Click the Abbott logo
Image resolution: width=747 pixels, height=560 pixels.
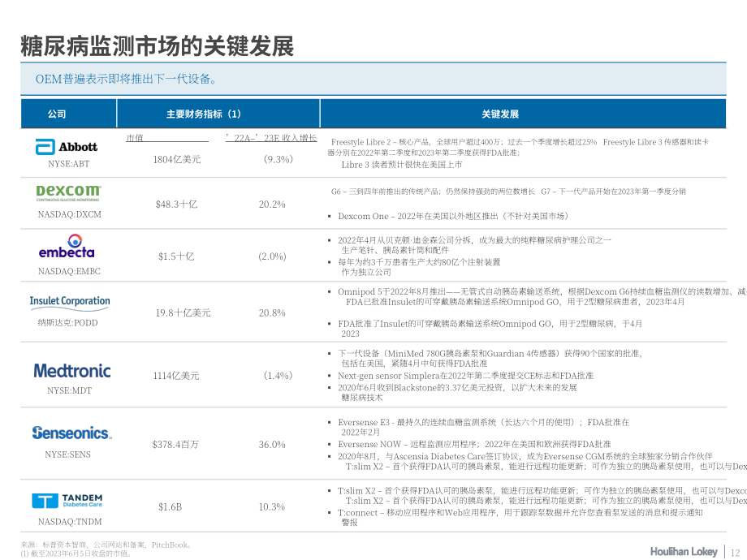click(67, 147)
